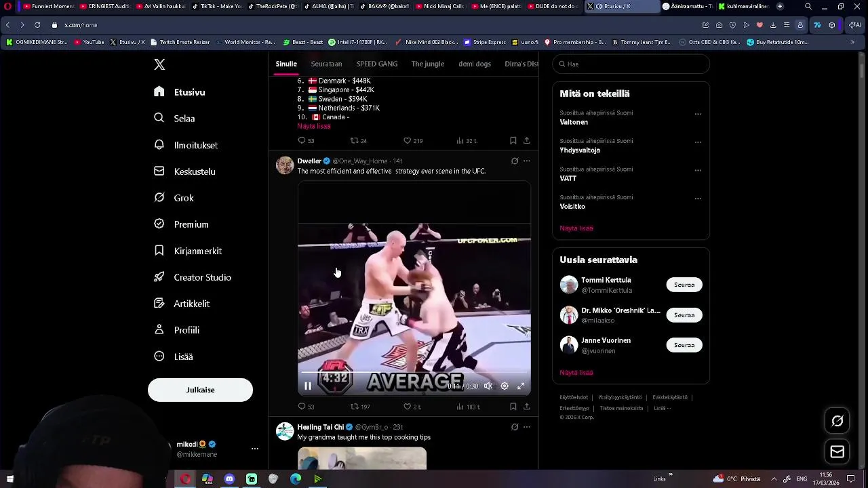Click the Julkaise post button

pyautogui.click(x=200, y=390)
